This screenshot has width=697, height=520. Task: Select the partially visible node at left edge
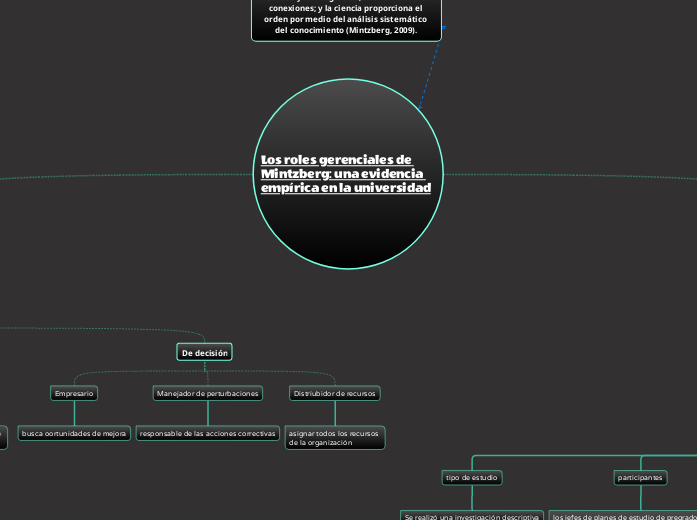2,436
